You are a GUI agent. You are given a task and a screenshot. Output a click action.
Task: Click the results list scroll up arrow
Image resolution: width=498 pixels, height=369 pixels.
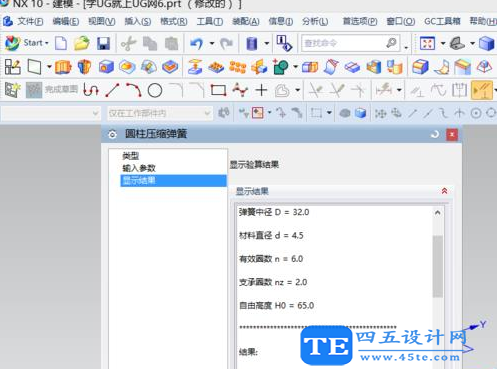437,212
